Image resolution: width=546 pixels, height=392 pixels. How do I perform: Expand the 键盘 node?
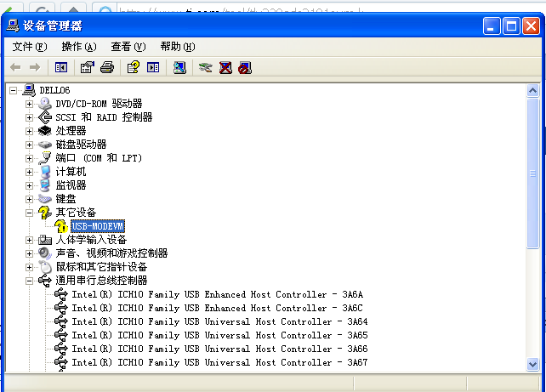click(29, 199)
